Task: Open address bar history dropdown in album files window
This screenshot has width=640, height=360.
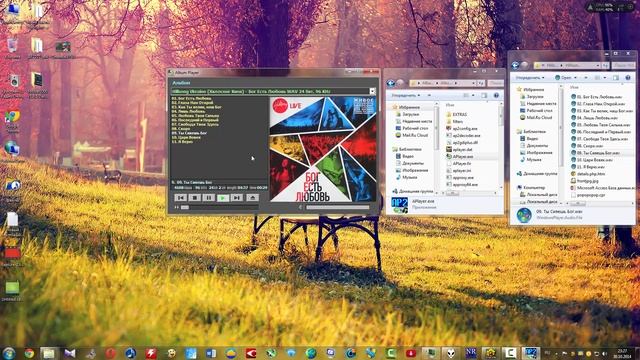Action: coord(598,65)
